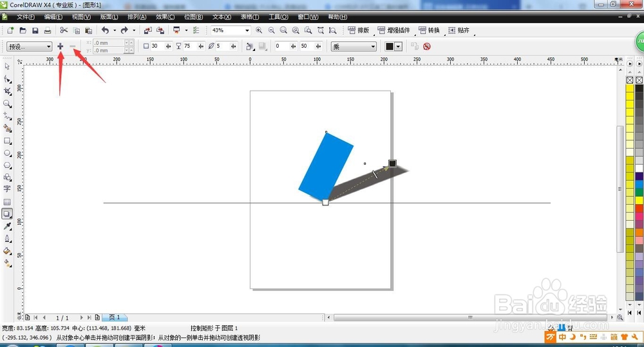Open the 43% zoom level dropdown

247,30
